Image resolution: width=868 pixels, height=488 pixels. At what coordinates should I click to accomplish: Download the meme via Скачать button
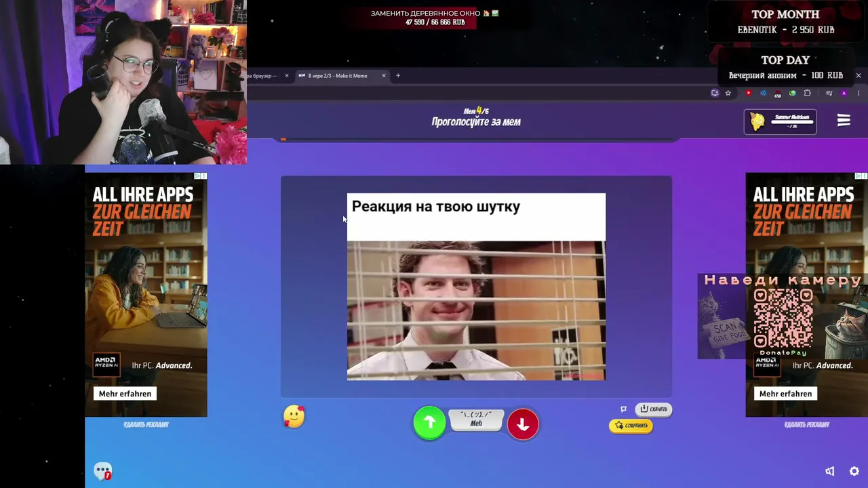click(654, 409)
